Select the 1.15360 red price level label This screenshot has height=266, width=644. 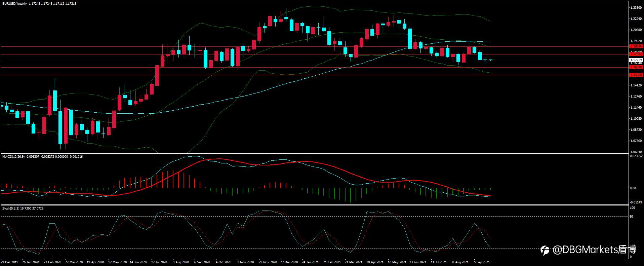[x=636, y=75]
